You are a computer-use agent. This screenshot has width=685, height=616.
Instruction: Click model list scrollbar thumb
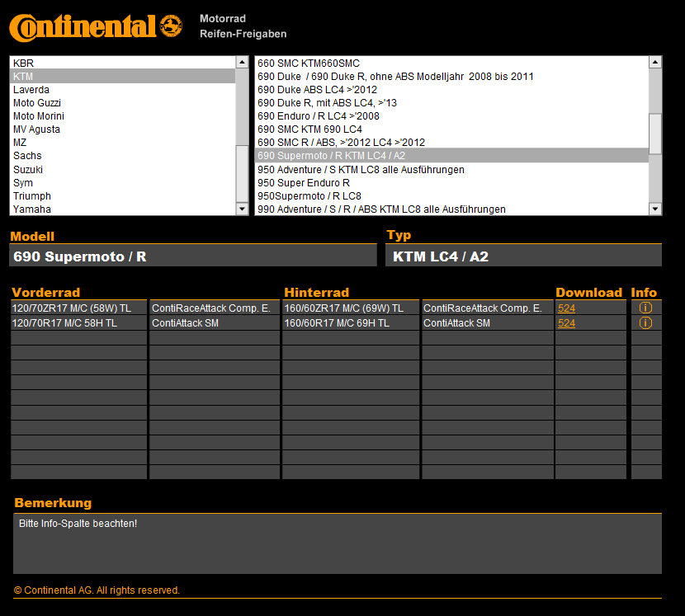click(654, 134)
